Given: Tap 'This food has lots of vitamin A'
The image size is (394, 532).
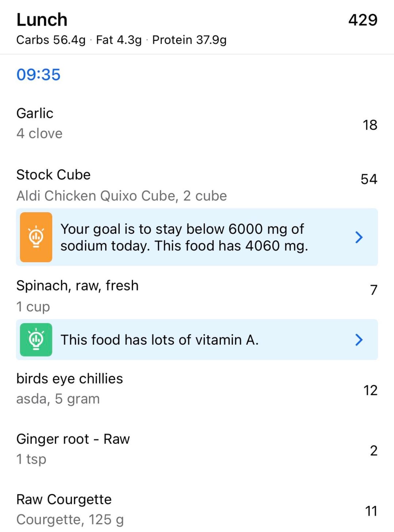Looking at the screenshot, I should [x=159, y=340].
